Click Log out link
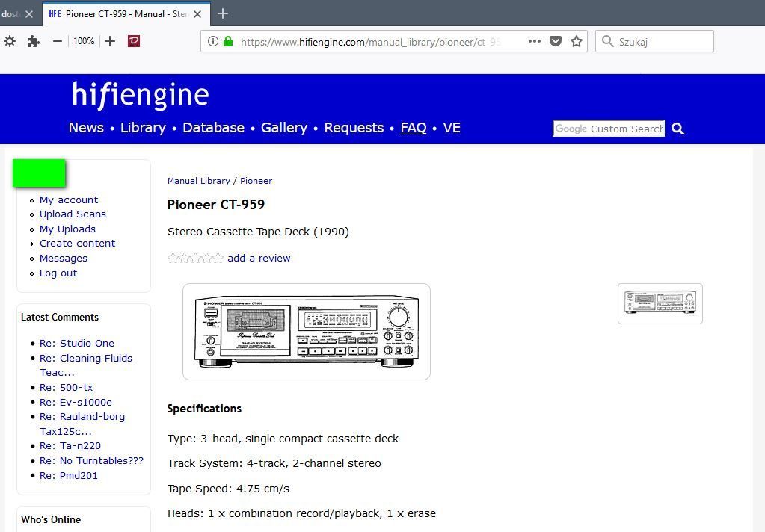 [58, 273]
